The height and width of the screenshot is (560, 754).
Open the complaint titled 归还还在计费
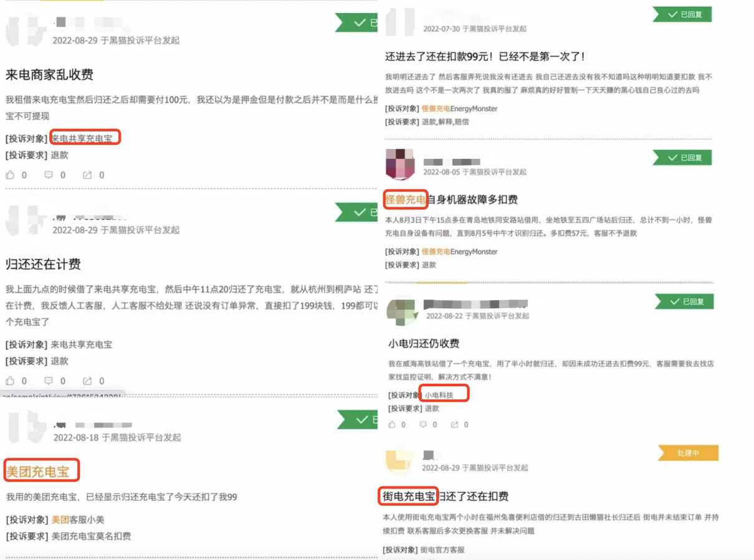click(x=43, y=264)
